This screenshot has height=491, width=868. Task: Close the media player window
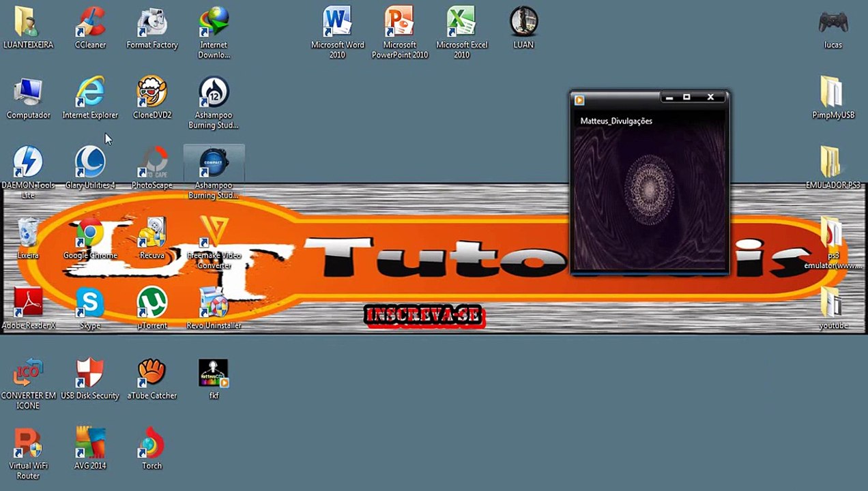(710, 98)
